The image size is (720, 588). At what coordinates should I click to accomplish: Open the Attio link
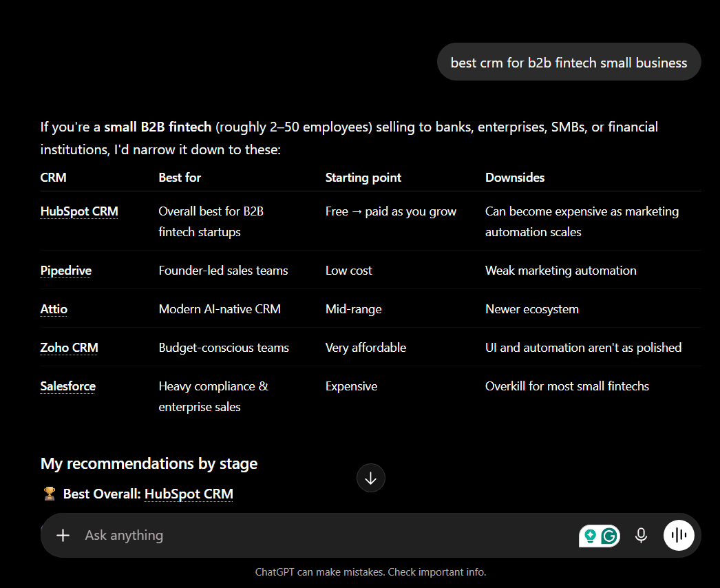click(54, 309)
